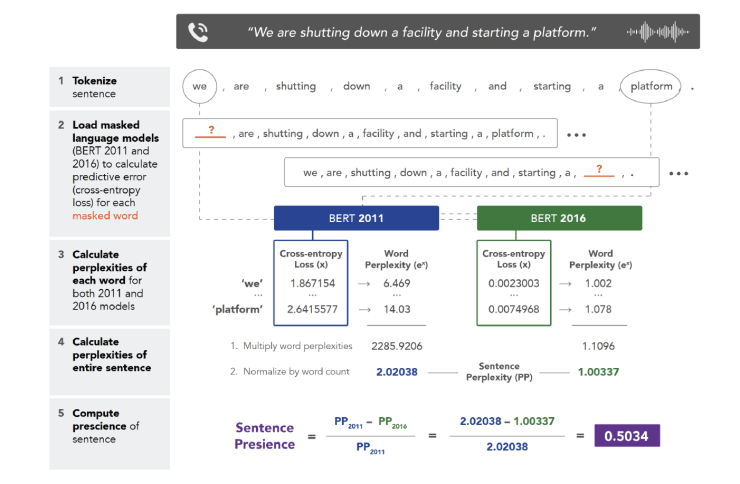Click 'Cross-entropy Loss (x)' header under BERT 2011
This screenshot has width=740, height=484.
(311, 259)
